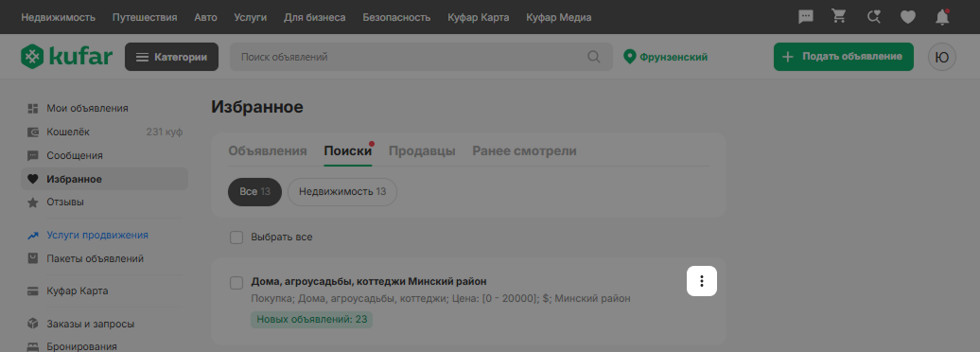
Task: Open Куфар Карта in top menu
Action: click(x=478, y=18)
